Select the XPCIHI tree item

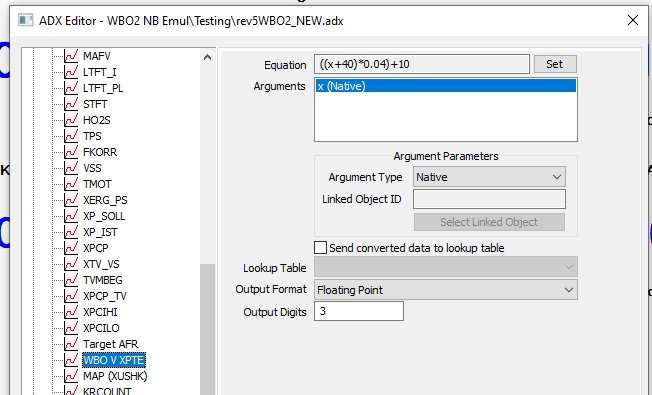[x=100, y=312]
